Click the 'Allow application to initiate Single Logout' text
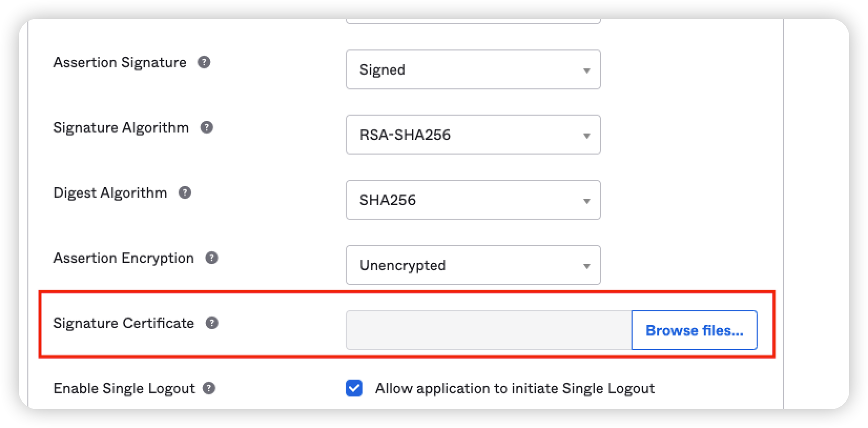The width and height of the screenshot is (868, 428). [514, 389]
